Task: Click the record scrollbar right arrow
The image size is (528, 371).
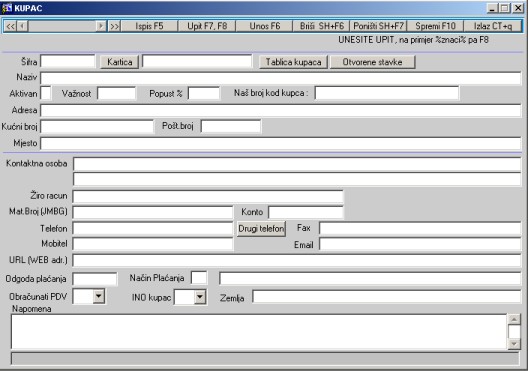Action: point(101,26)
